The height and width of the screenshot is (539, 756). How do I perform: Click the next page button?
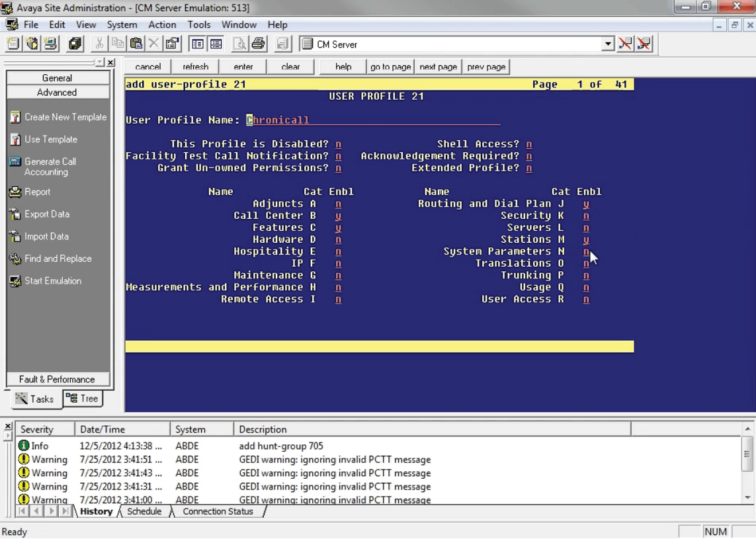coord(438,66)
